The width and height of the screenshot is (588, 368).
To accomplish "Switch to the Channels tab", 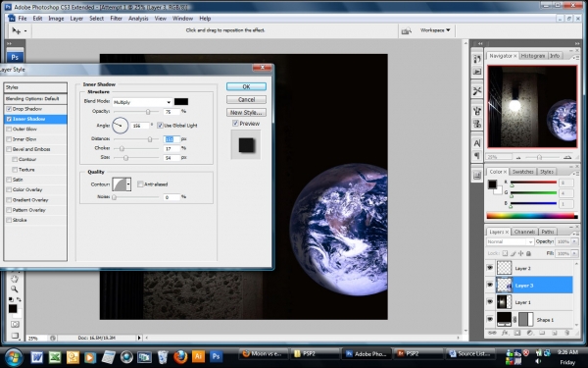I will tap(524, 232).
